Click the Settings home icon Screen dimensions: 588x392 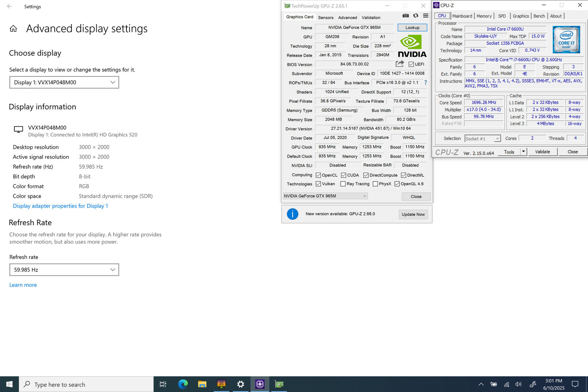click(x=13, y=29)
